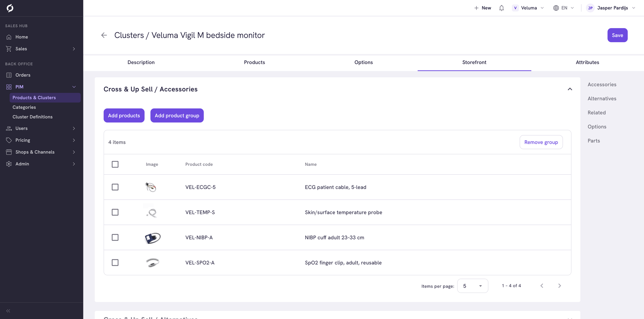Screen dimensions: 644x319
Task: Click the globe language icon
Action: tap(556, 8)
